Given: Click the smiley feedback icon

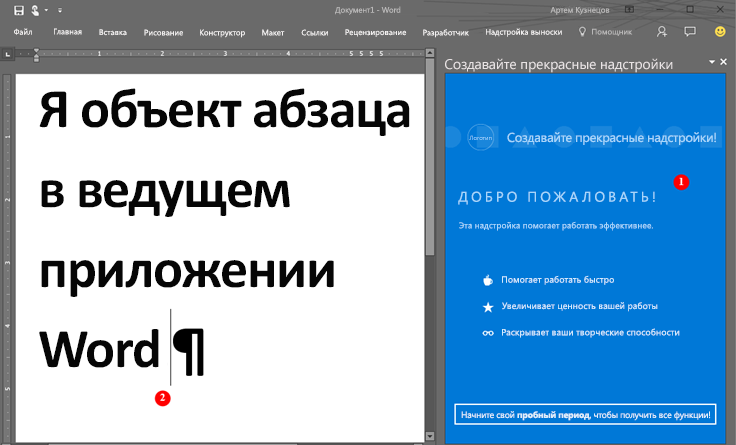Looking at the screenshot, I should [x=720, y=31].
